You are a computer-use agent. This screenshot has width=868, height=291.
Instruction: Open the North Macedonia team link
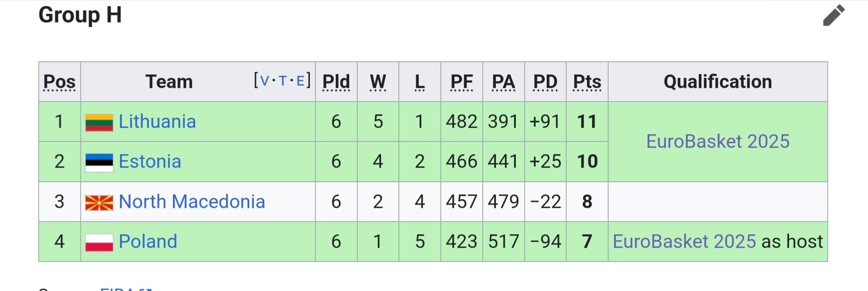tap(192, 201)
